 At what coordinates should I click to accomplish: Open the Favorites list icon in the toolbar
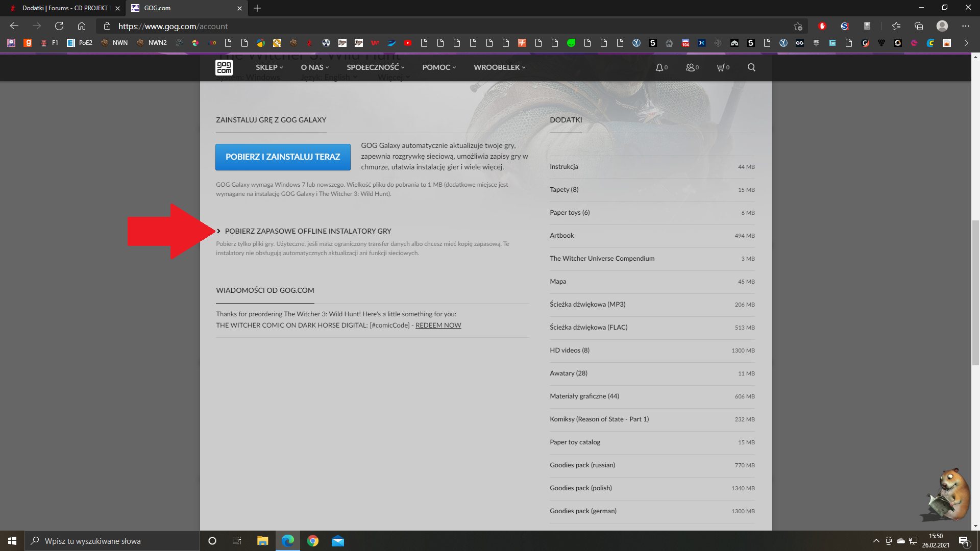(896, 26)
